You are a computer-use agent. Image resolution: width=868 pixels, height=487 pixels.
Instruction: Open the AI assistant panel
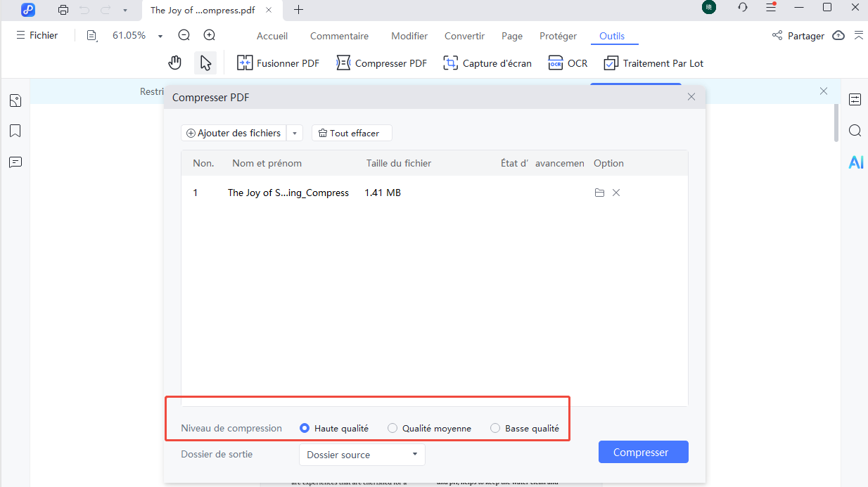[x=855, y=162]
